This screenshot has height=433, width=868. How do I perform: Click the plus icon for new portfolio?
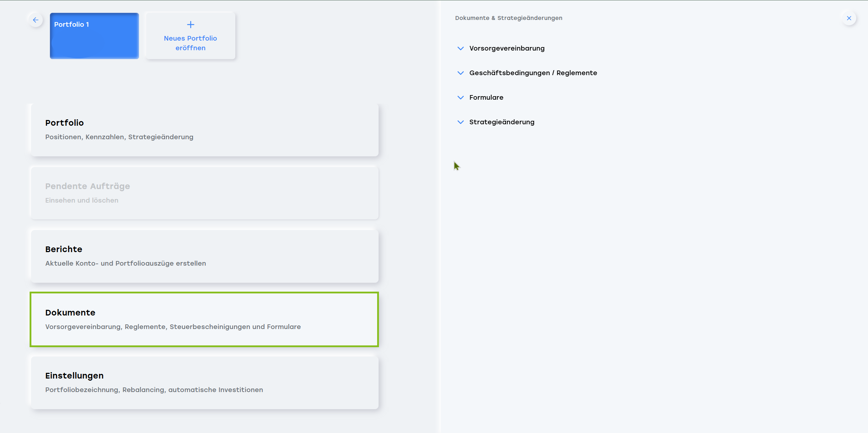[191, 25]
